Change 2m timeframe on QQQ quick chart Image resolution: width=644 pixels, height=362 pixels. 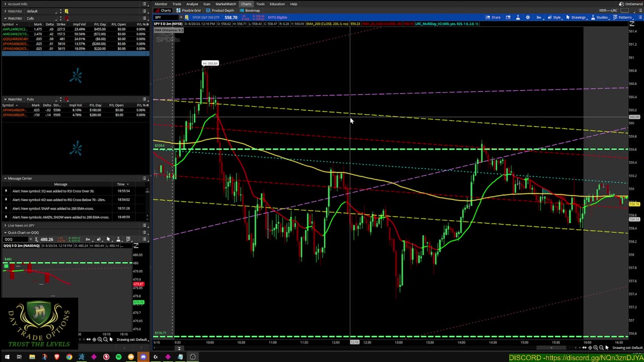[88, 239]
